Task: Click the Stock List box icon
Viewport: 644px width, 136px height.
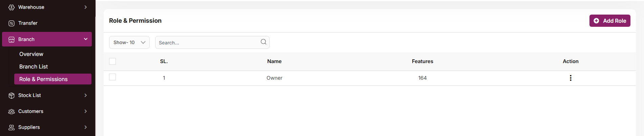Action: (x=12, y=95)
